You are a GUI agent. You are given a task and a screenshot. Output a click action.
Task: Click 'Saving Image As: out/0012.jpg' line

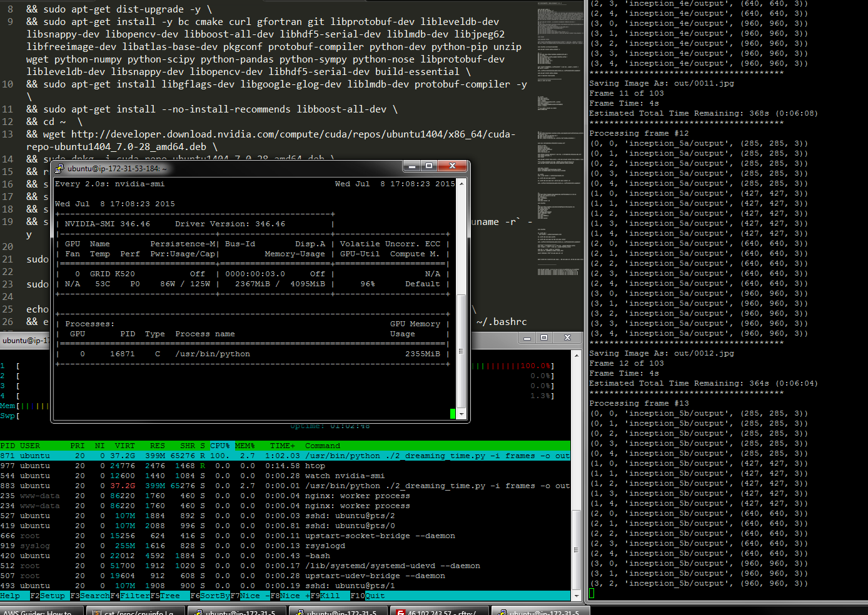(x=662, y=353)
